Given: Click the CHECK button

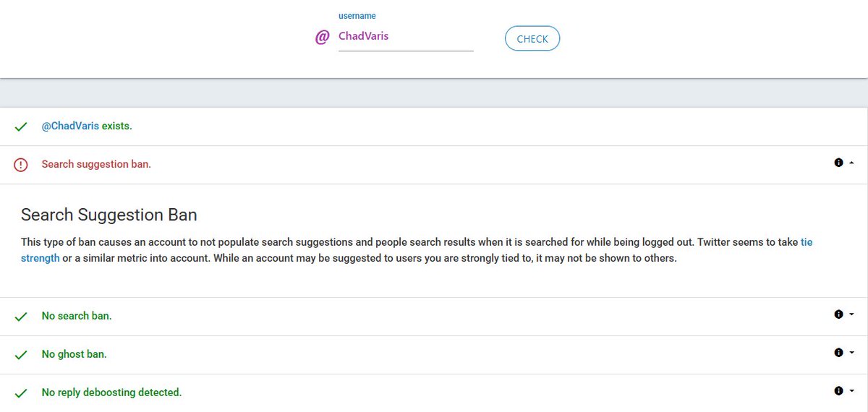Looking at the screenshot, I should point(532,39).
